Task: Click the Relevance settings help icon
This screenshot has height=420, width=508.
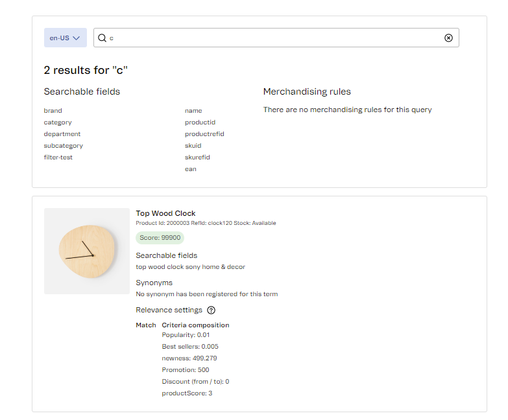Action: 211,310
